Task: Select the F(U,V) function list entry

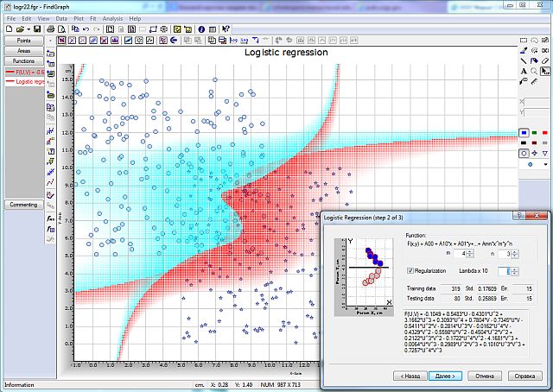Action: pyautogui.click(x=25, y=72)
